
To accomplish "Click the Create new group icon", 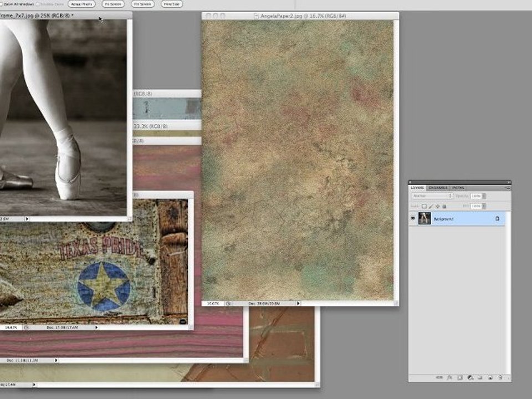I will 480,377.
